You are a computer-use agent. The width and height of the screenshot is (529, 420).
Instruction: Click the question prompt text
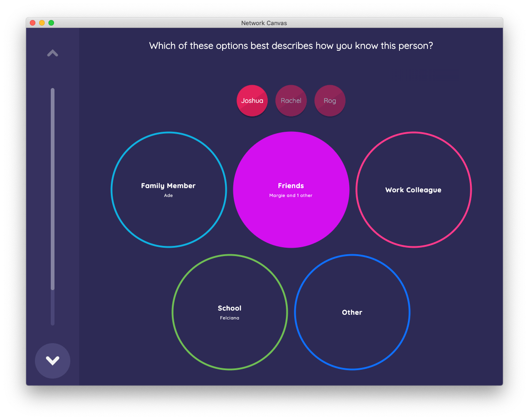(x=291, y=46)
